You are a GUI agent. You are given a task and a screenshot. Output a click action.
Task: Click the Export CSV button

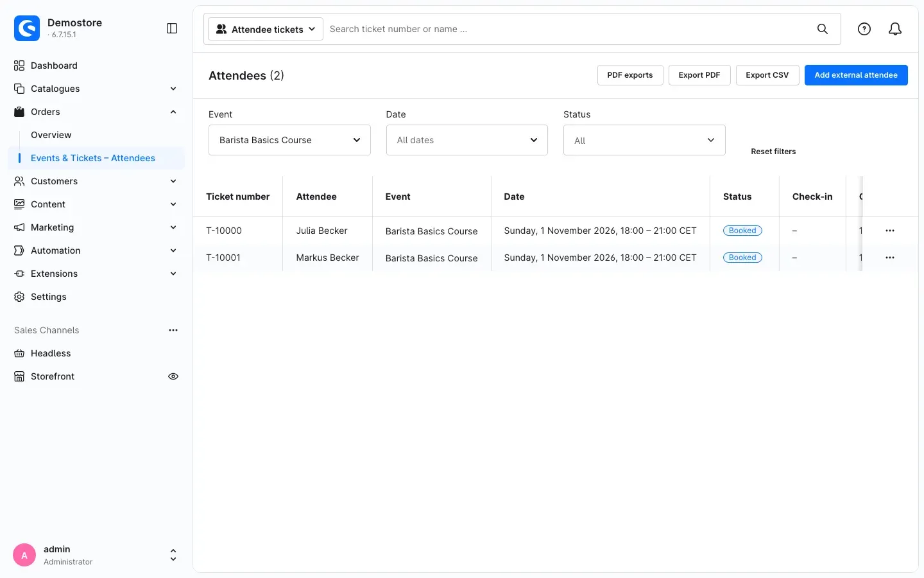(767, 75)
